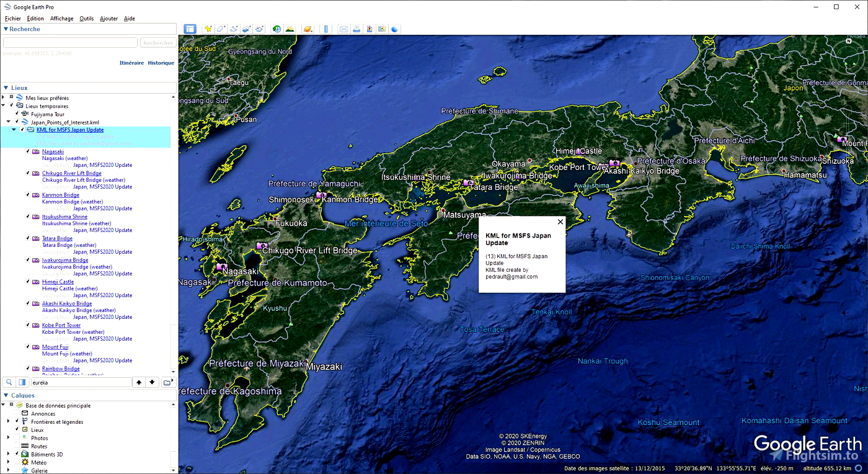Open the Chikugo River Lift Bridge link in sidebar
Viewport: 868px width, 474px height.
[x=72, y=173]
